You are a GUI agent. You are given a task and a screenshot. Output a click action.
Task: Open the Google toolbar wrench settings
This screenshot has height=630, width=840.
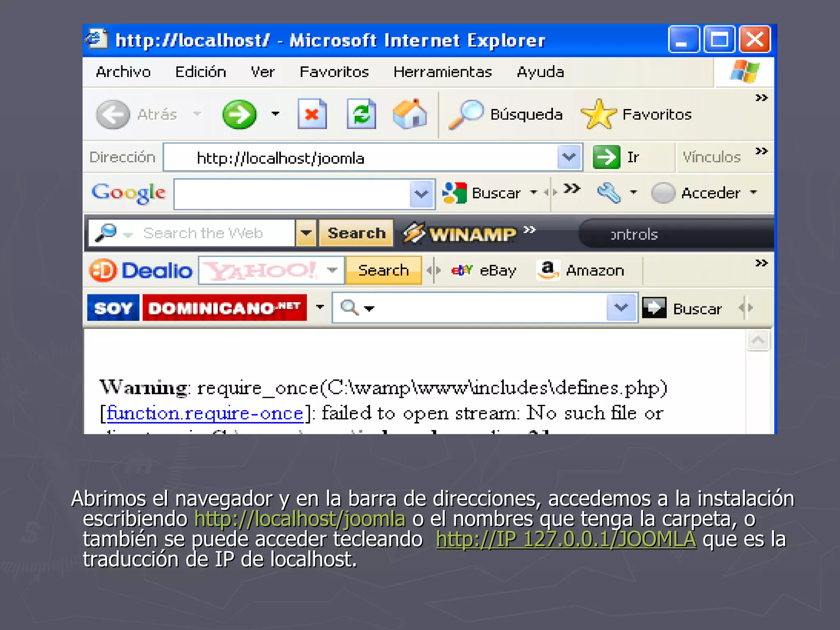pyautogui.click(x=609, y=193)
